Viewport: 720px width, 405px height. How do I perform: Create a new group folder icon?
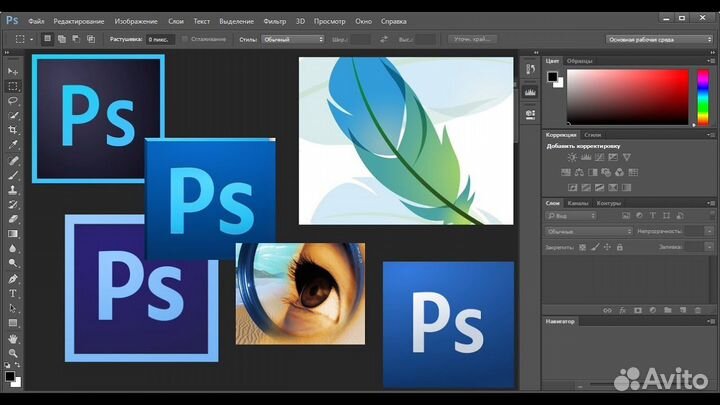(x=668, y=310)
